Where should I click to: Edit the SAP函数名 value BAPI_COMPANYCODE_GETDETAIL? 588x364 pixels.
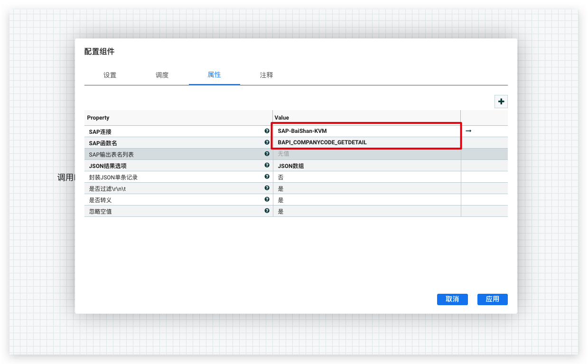pos(365,142)
